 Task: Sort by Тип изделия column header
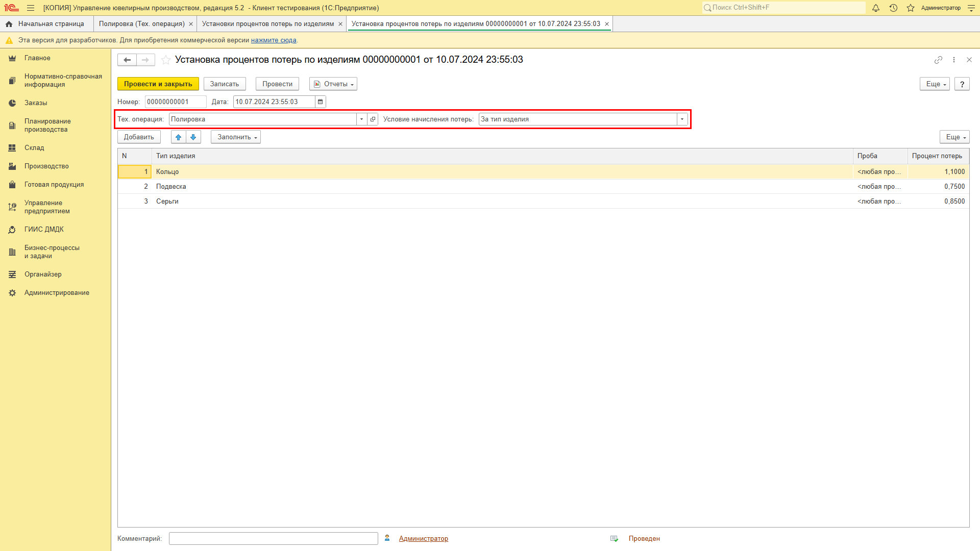point(502,156)
